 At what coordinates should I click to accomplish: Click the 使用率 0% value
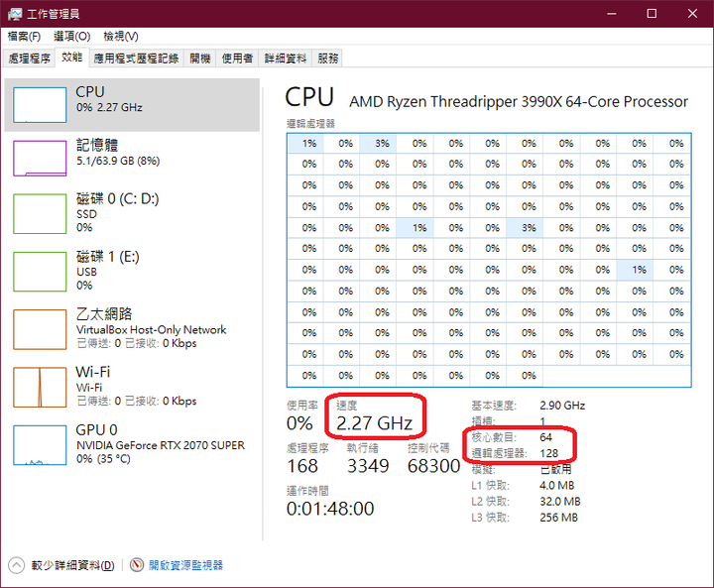[x=299, y=423]
